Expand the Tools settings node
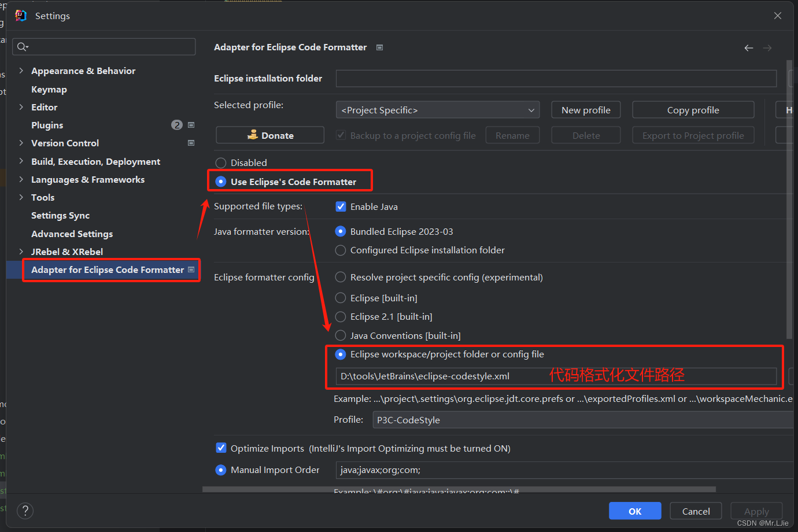Viewport: 798px width, 532px height. pyautogui.click(x=21, y=197)
